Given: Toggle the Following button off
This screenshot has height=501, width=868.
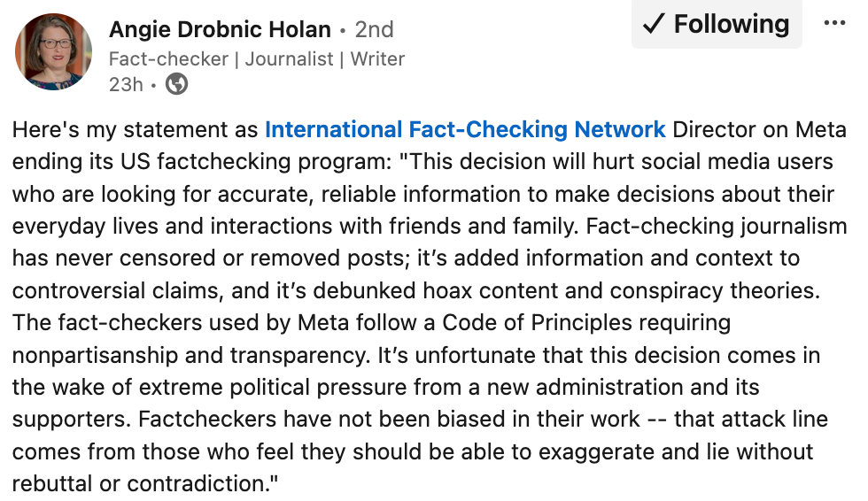Looking at the screenshot, I should coord(717,24).
